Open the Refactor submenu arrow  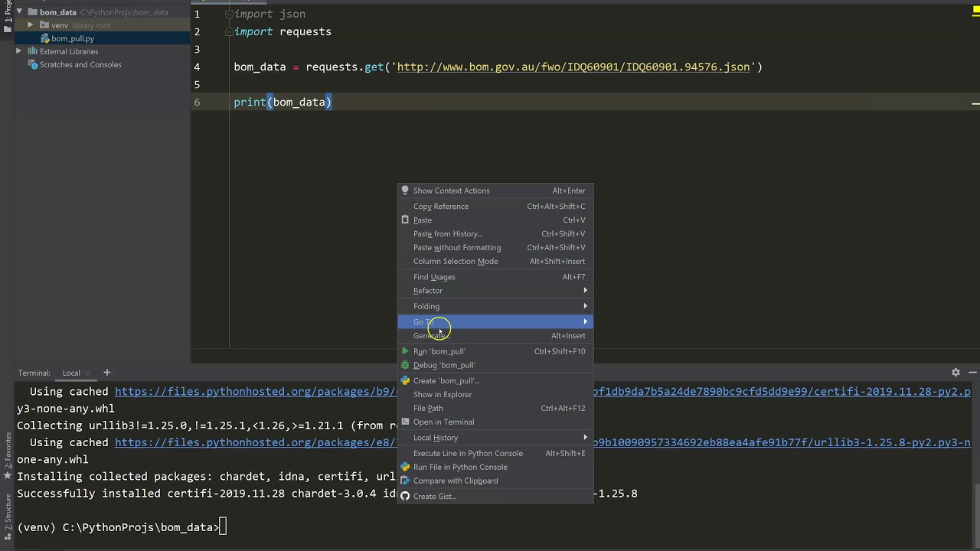coord(586,291)
